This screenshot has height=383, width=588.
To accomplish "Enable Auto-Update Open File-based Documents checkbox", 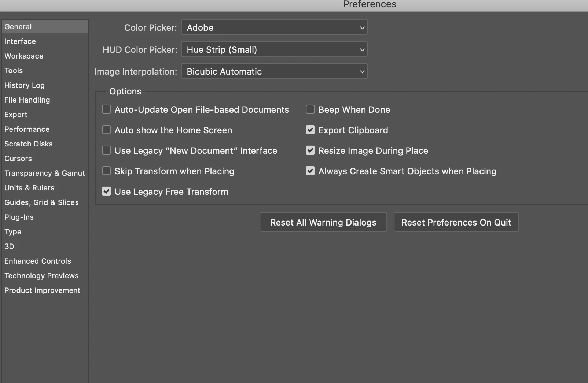I will tap(106, 109).
